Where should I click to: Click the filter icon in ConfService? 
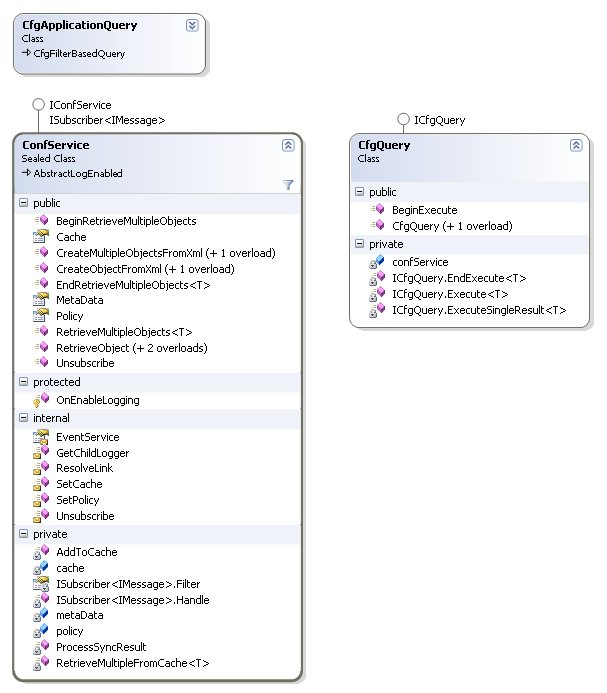point(288,184)
